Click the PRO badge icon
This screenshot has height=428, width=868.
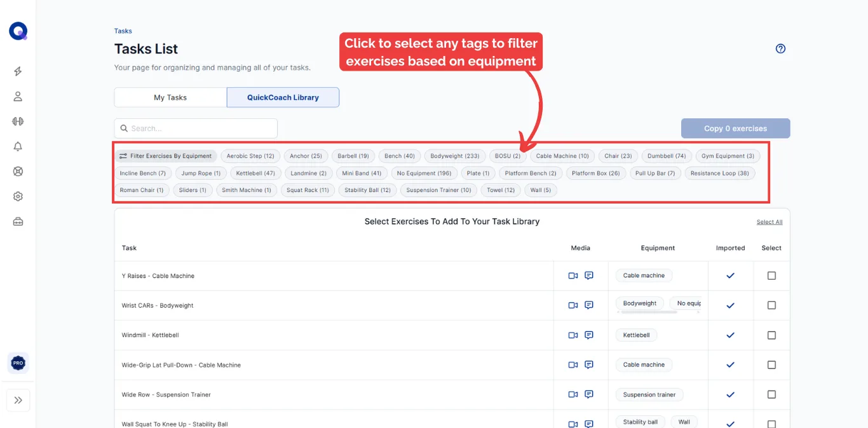[x=18, y=363]
